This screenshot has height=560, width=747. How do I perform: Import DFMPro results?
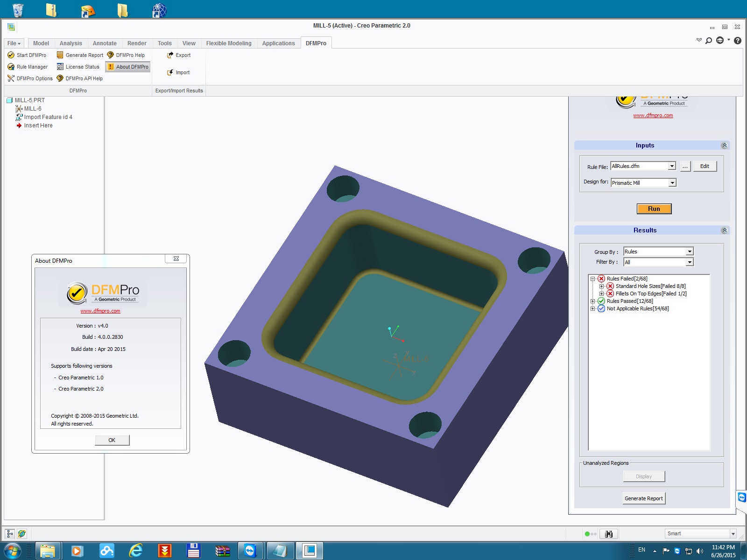pyautogui.click(x=178, y=72)
